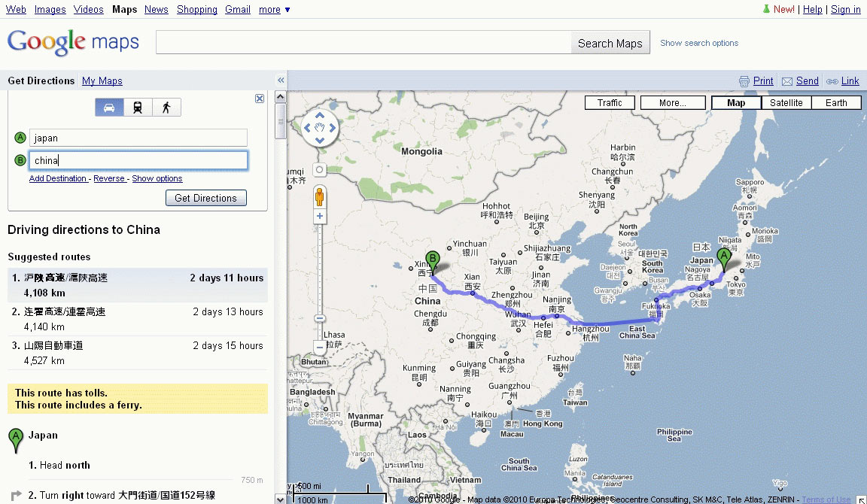Select the driving (car) travel mode icon
Image resolution: width=867 pixels, height=504 pixels.
[109, 108]
